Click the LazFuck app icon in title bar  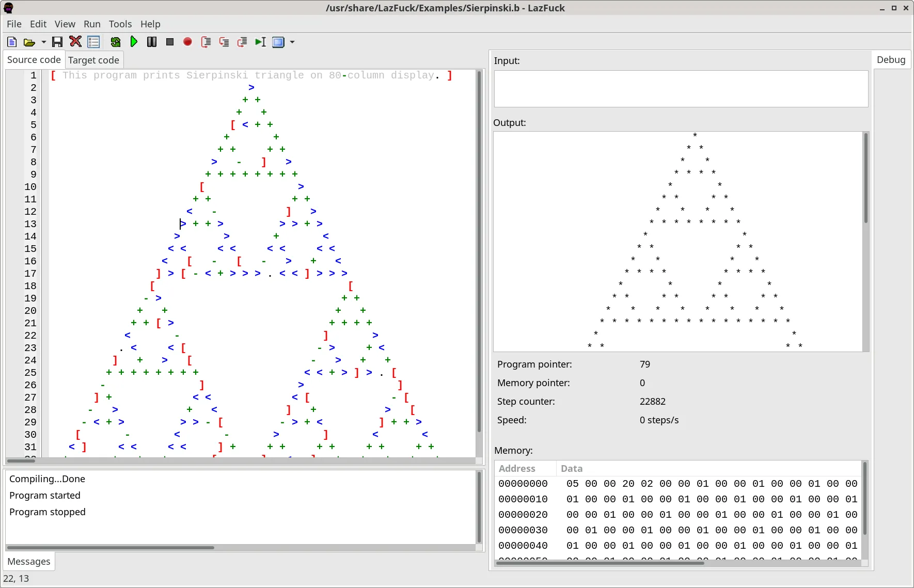click(8, 8)
